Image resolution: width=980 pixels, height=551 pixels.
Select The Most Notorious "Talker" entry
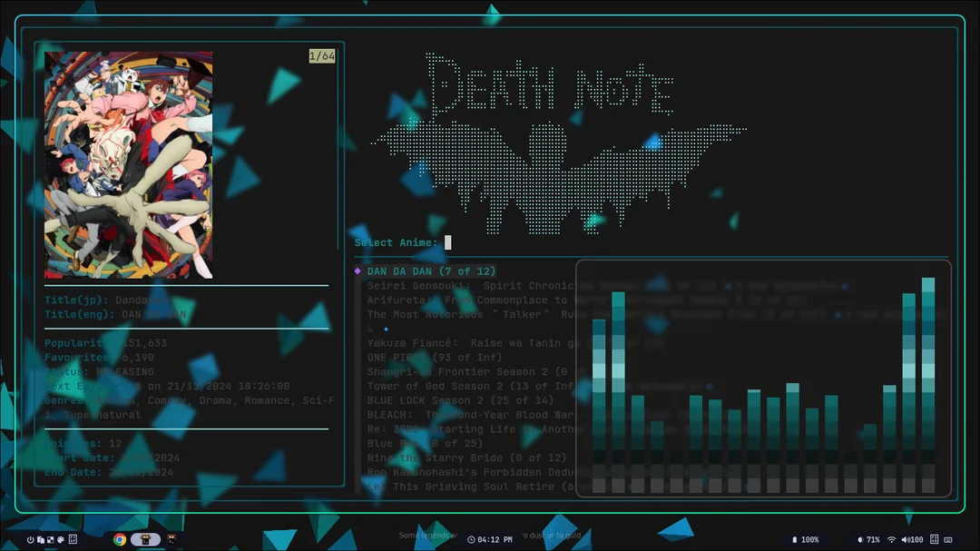click(x=470, y=315)
